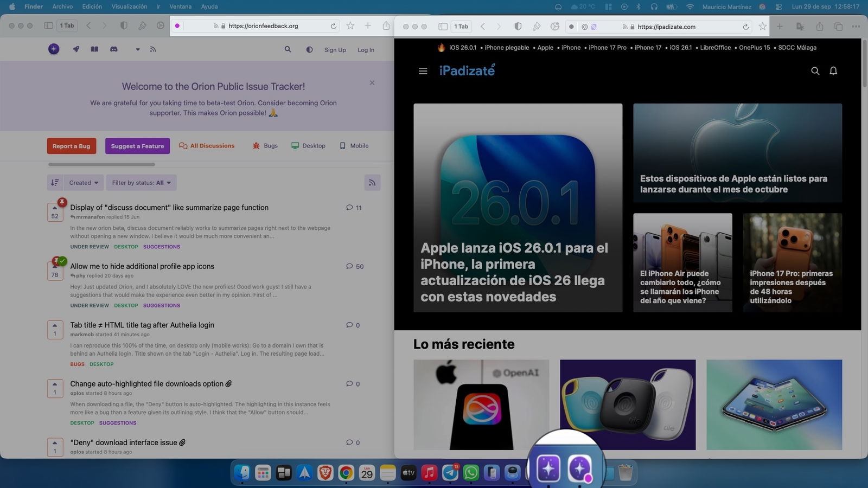Toggle dark mode on orionfeedback site
Viewport: 868px width, 488px height.
coord(309,49)
